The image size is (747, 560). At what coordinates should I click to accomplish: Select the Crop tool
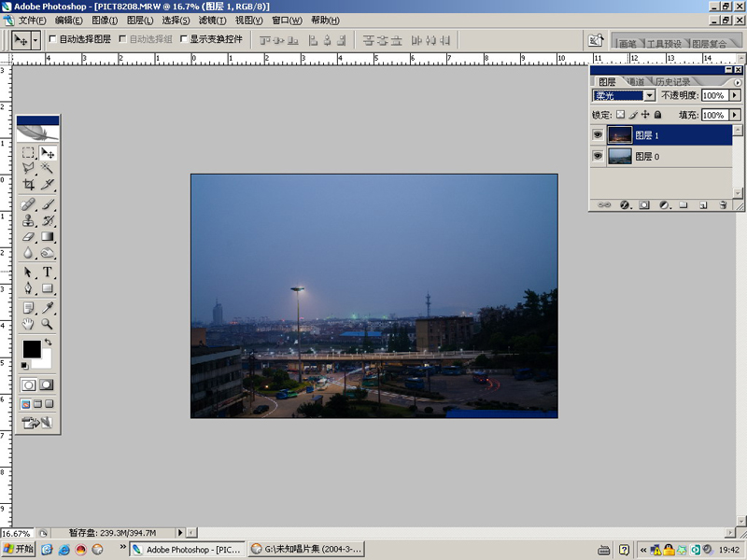28,184
